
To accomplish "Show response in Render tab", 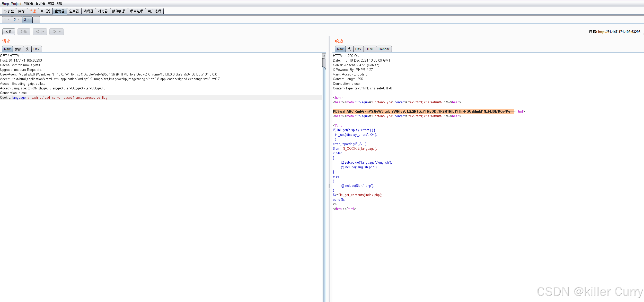I will (x=384, y=49).
